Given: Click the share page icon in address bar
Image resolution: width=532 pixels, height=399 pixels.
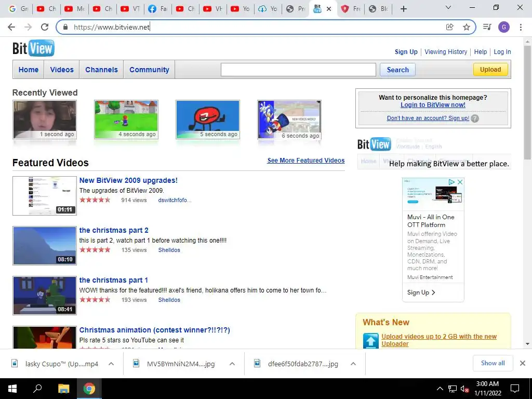Looking at the screenshot, I should pyautogui.click(x=449, y=27).
